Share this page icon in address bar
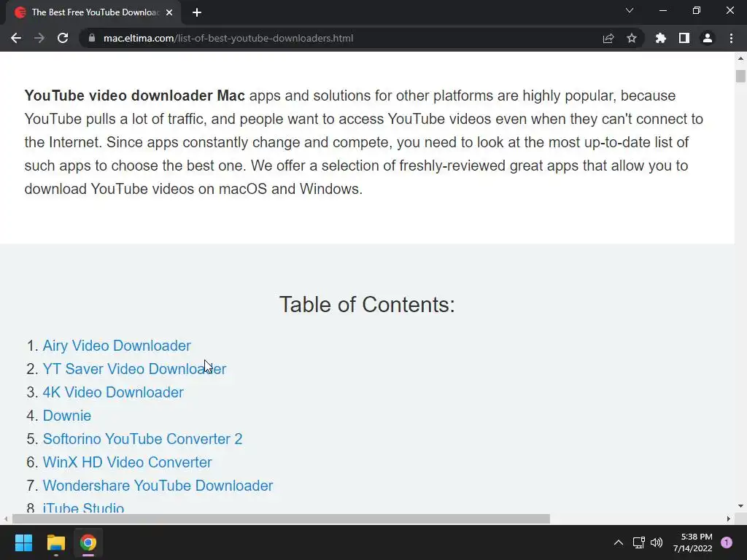747x560 pixels. [x=608, y=38]
